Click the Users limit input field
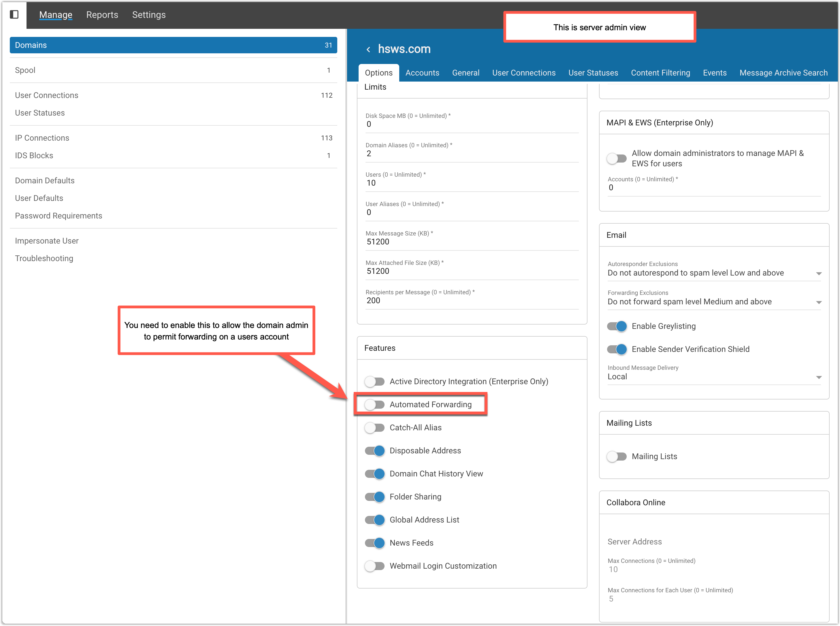840x626 pixels. pyautogui.click(x=471, y=183)
